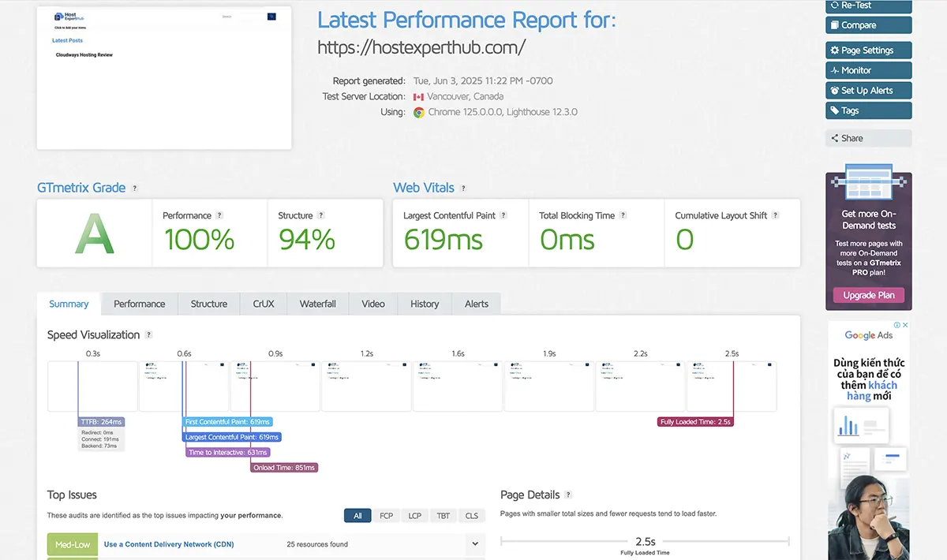Click the Chrome browser icon
This screenshot has width=947, height=560.
pyautogui.click(x=419, y=112)
